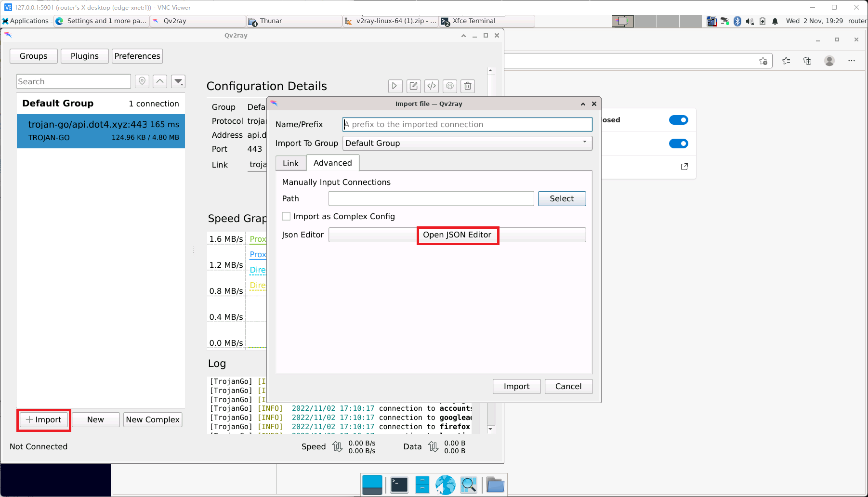Click the New Complex button
The height and width of the screenshot is (497, 868).
[x=153, y=419]
